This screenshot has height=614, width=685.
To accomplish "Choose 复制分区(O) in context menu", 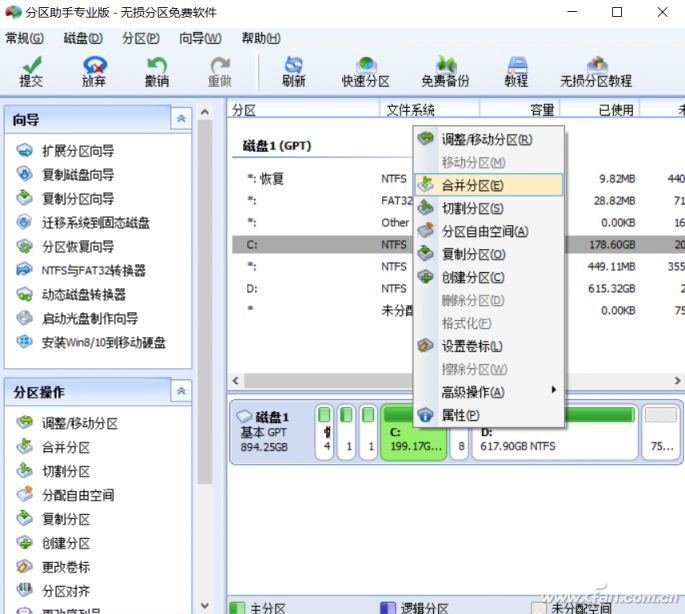I will 488,254.
